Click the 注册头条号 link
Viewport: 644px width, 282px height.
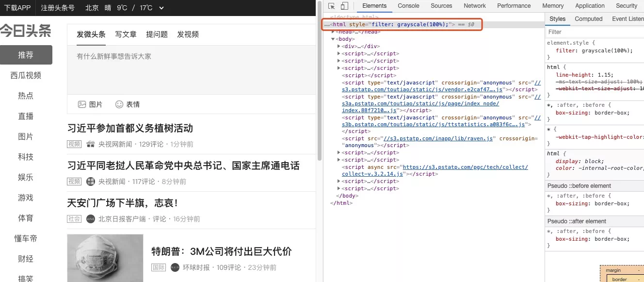coord(58,8)
